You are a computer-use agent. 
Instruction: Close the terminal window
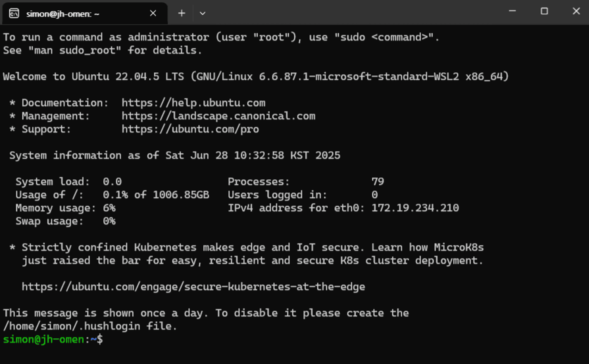pyautogui.click(x=576, y=11)
